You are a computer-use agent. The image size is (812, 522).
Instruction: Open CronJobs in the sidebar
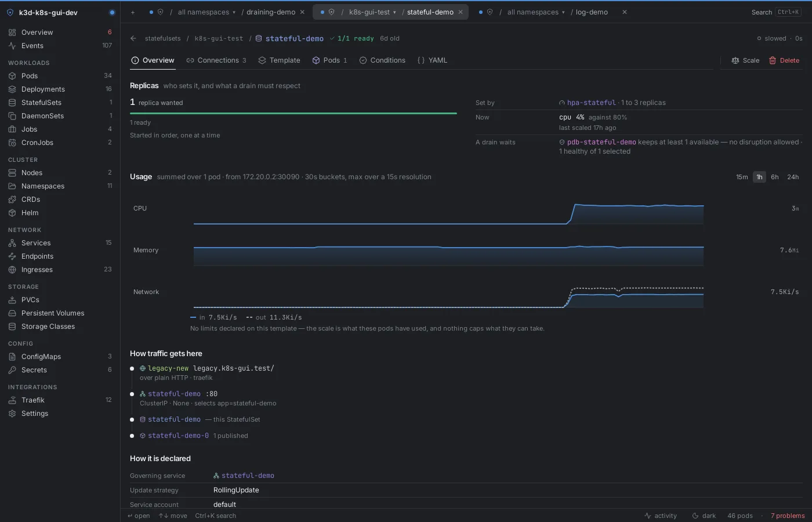(x=60, y=143)
